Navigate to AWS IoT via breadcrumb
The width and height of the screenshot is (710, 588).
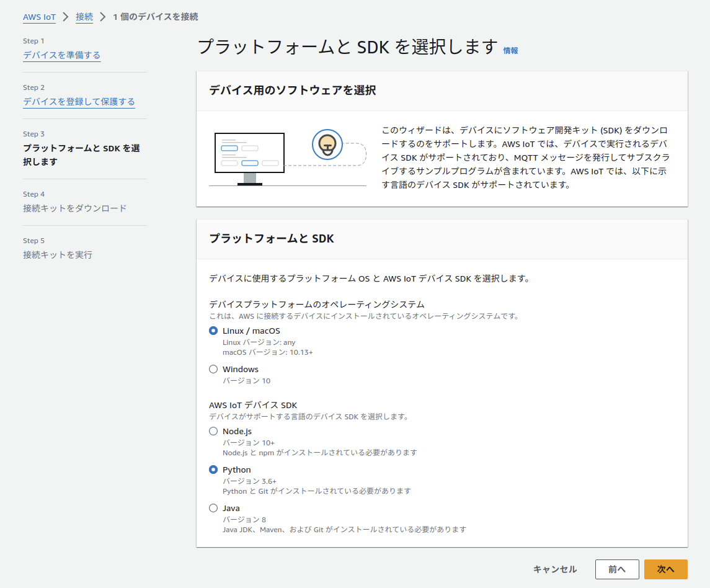pyautogui.click(x=39, y=17)
